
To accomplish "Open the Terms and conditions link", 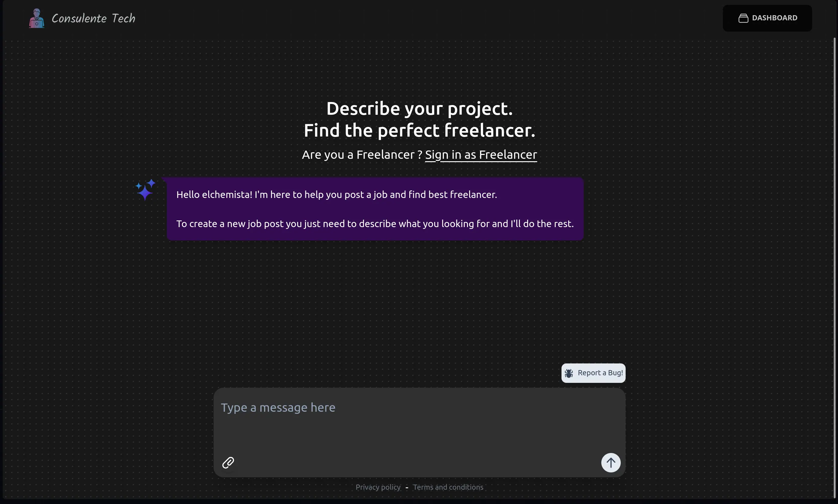I will [448, 487].
